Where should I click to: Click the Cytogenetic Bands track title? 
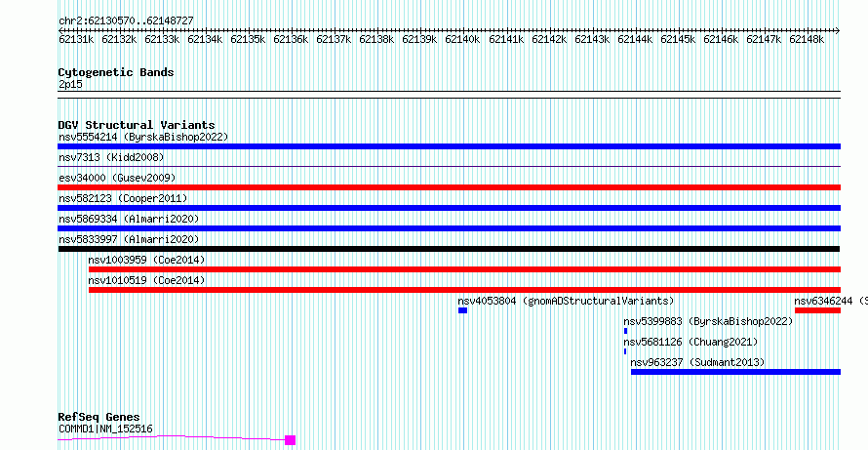point(116,72)
